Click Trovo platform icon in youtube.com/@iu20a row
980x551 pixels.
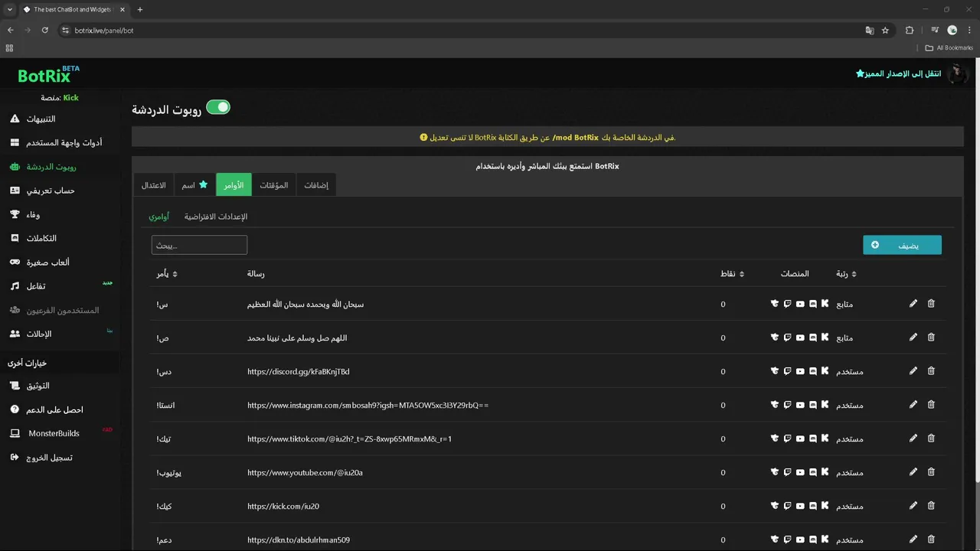[775, 472]
